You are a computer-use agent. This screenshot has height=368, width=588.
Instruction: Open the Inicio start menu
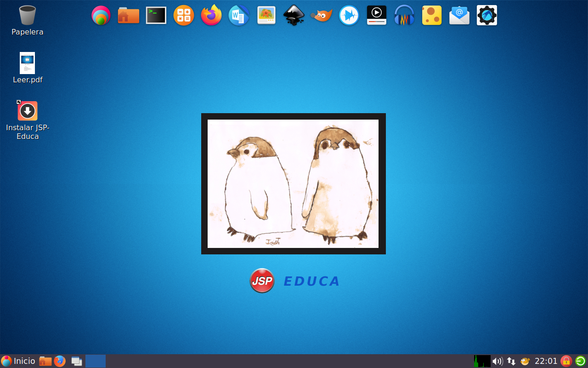click(x=18, y=361)
